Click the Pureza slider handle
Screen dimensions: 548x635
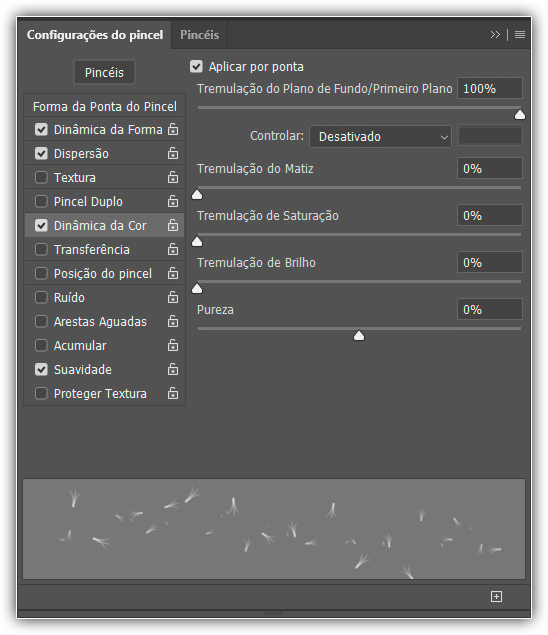tap(359, 336)
